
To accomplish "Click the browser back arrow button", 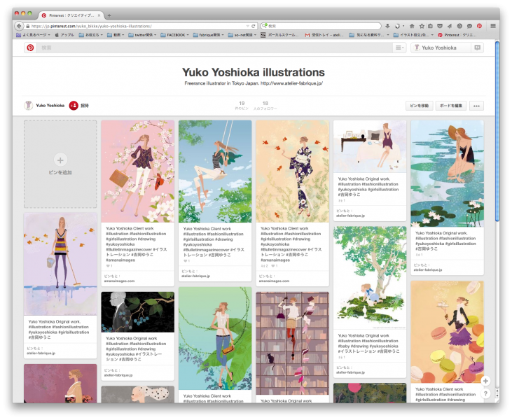I will coord(20,26).
